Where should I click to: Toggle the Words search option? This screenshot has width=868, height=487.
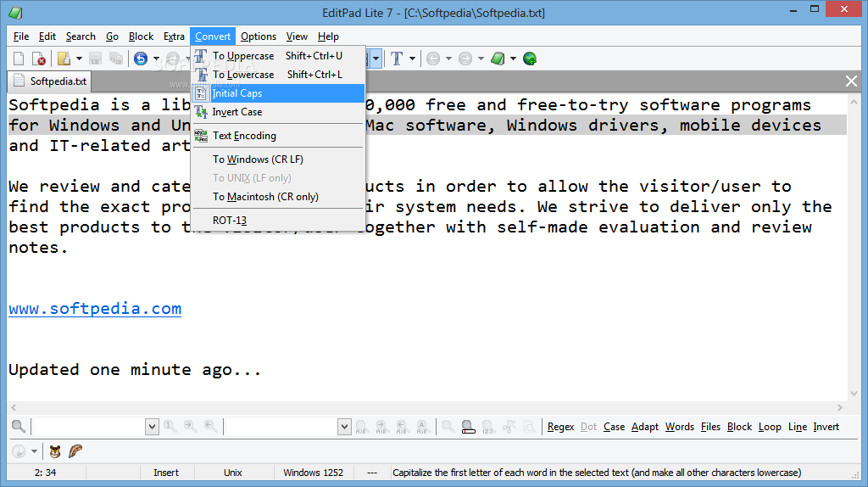[x=680, y=427]
